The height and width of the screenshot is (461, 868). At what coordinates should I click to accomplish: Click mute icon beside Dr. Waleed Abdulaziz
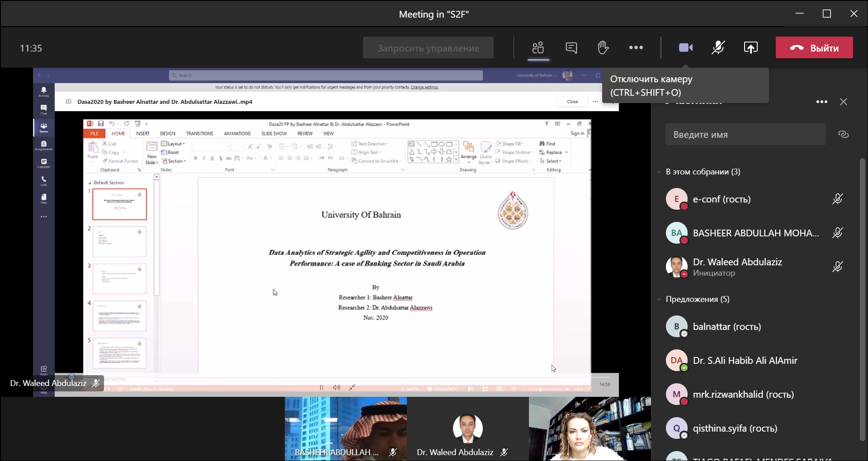tap(838, 267)
